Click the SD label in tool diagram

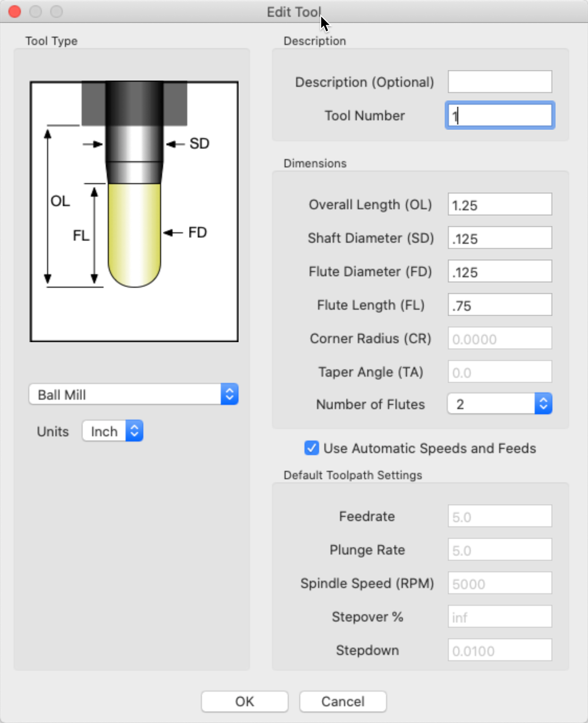pyautogui.click(x=199, y=143)
